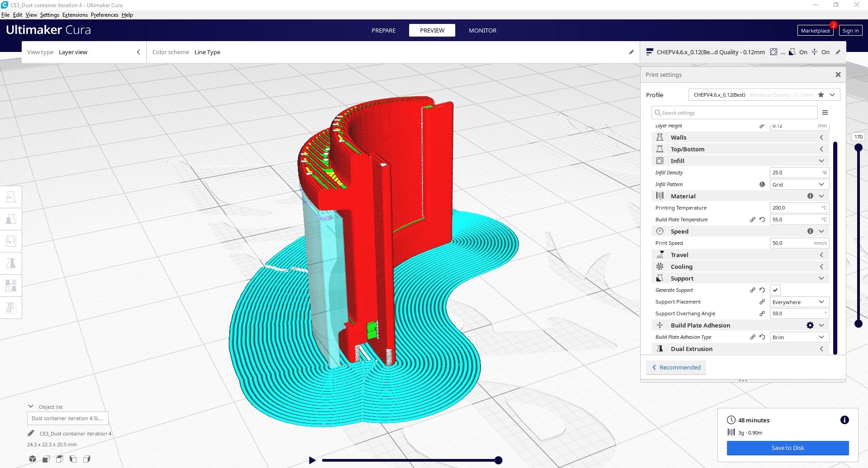Click the link icon beside Support Placement

[x=762, y=302]
